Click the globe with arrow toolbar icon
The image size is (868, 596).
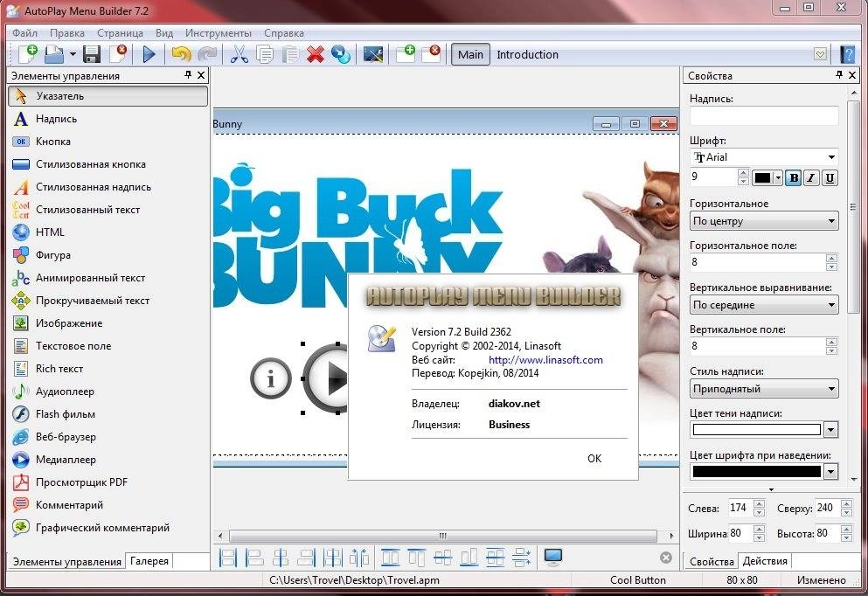(x=341, y=54)
